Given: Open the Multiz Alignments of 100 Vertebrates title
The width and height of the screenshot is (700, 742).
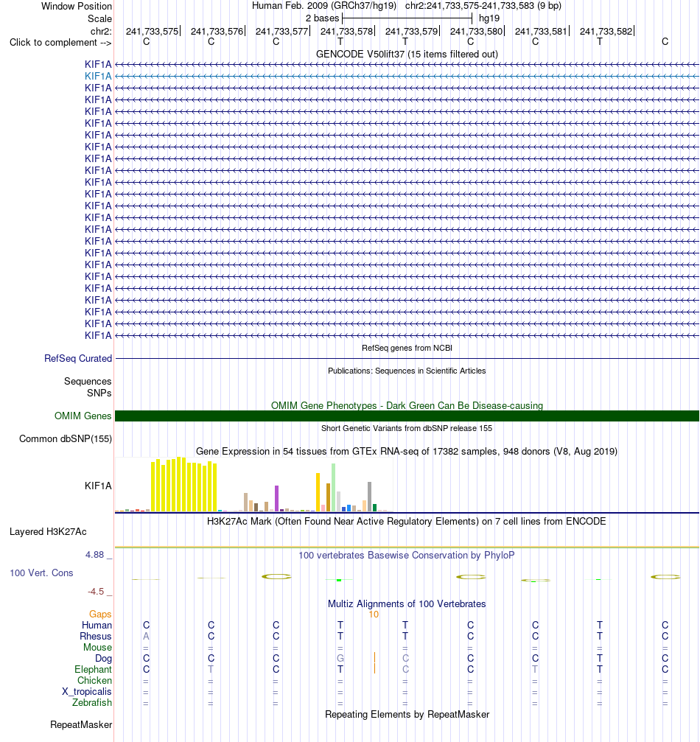Looking at the screenshot, I should coord(407,603).
